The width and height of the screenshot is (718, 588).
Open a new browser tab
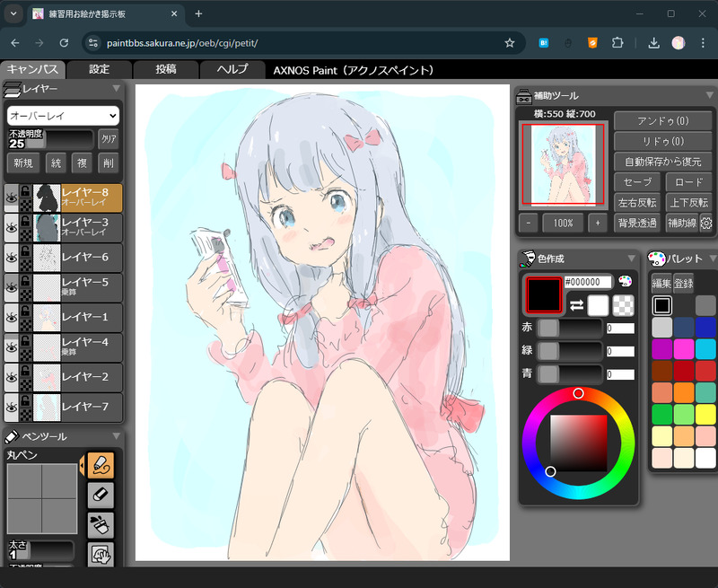point(198,13)
